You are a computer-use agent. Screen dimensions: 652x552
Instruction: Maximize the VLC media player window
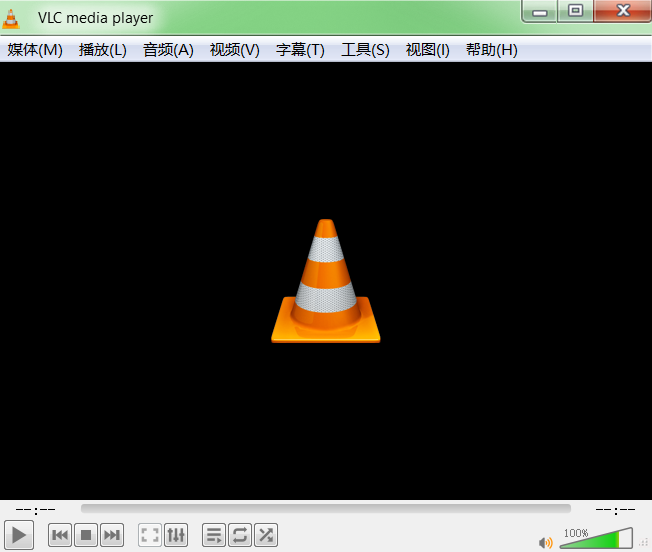[575, 11]
